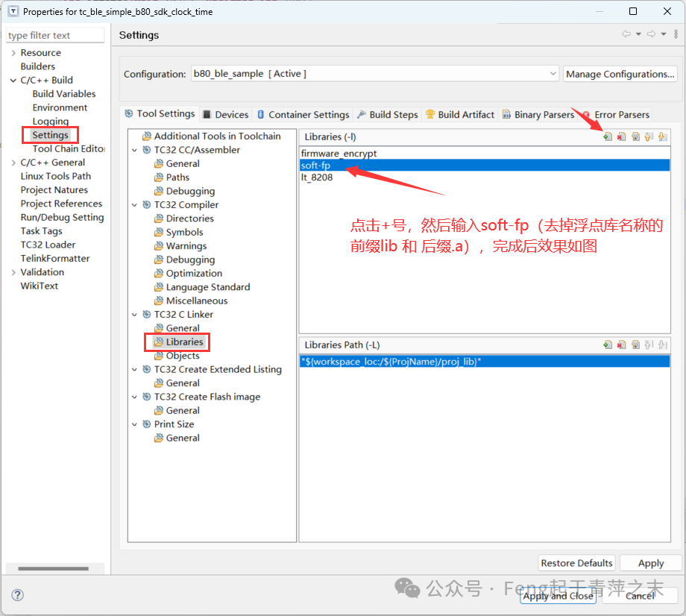Click Add icon in Libraries (-l) toolbar
This screenshot has height=616, width=686.
[608, 136]
